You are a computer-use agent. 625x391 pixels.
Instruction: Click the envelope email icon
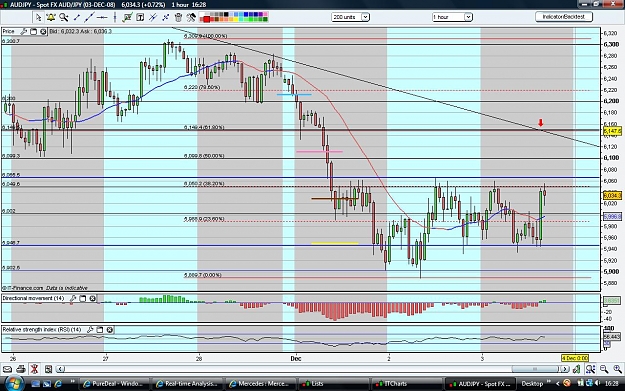point(7,369)
